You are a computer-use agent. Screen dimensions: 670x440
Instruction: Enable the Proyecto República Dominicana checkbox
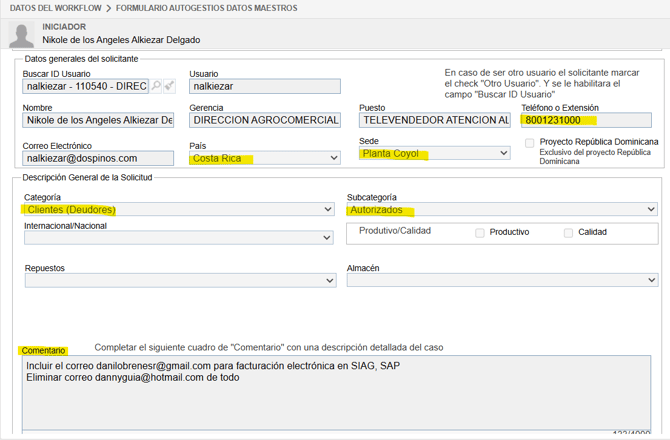[530, 143]
